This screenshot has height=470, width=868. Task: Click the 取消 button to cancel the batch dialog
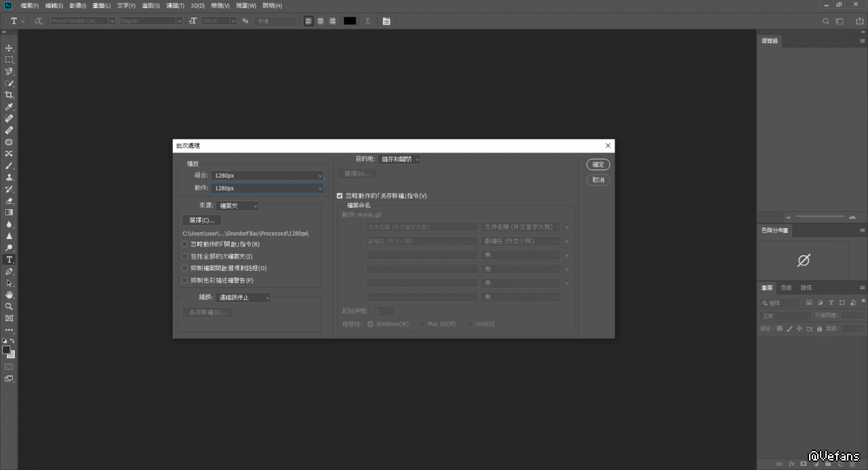[598, 180]
